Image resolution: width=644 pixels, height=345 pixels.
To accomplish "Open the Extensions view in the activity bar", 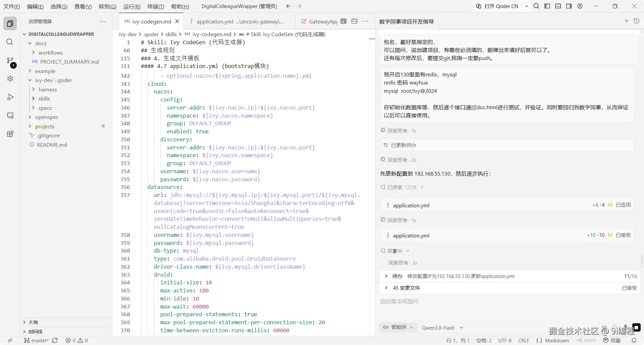I will (x=10, y=134).
